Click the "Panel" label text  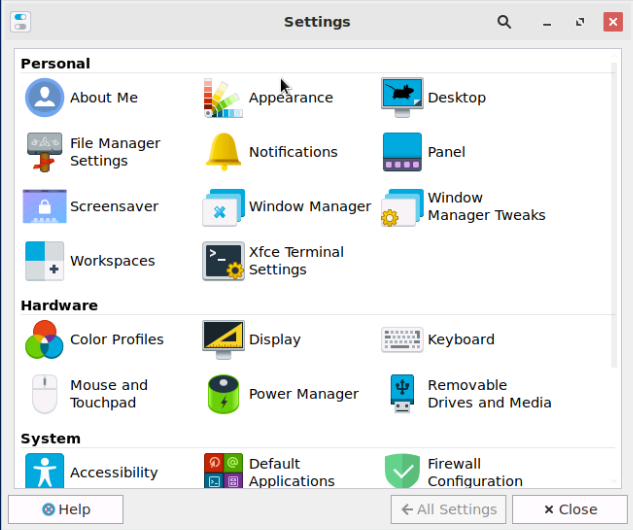click(446, 152)
